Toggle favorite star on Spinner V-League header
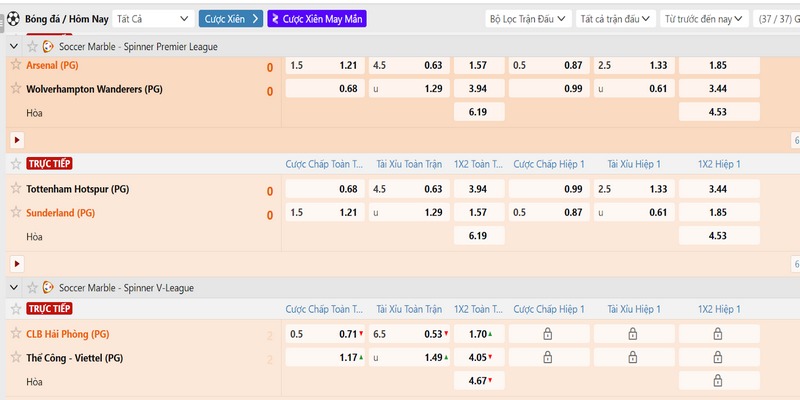This screenshot has width=800, height=400. 32,287
